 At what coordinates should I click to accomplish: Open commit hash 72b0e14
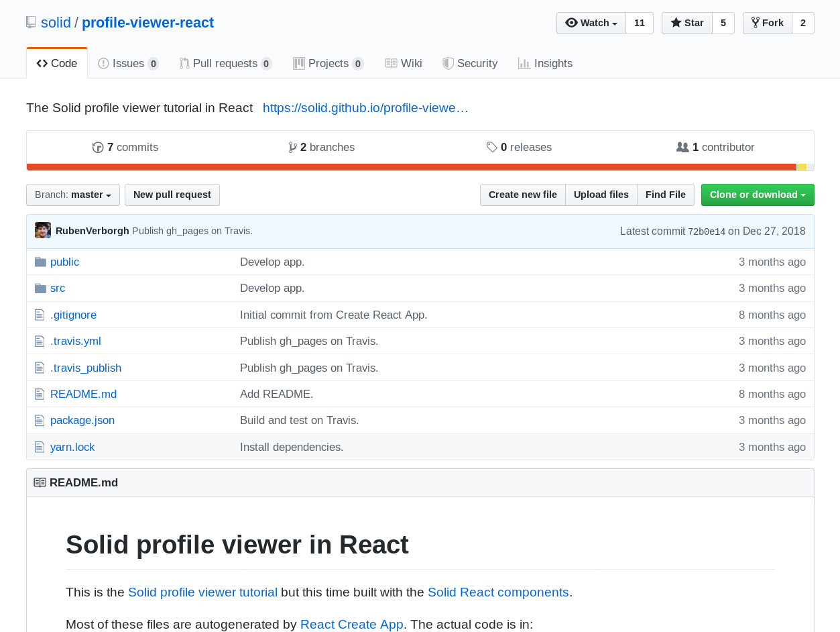(x=707, y=231)
